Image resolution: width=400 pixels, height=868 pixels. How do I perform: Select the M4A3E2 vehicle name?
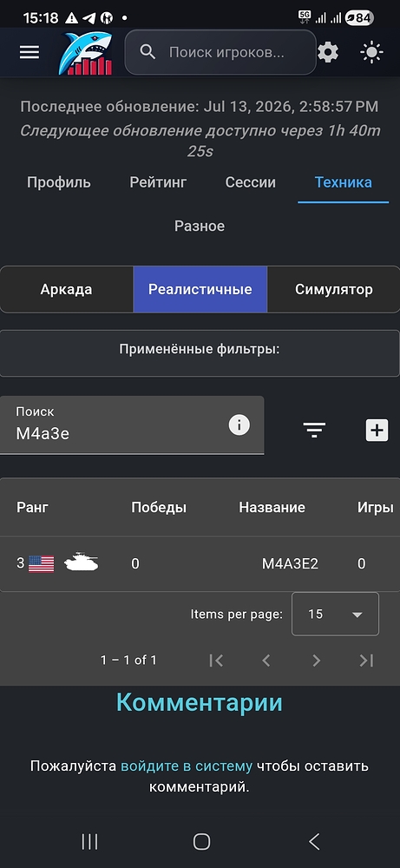click(x=290, y=563)
